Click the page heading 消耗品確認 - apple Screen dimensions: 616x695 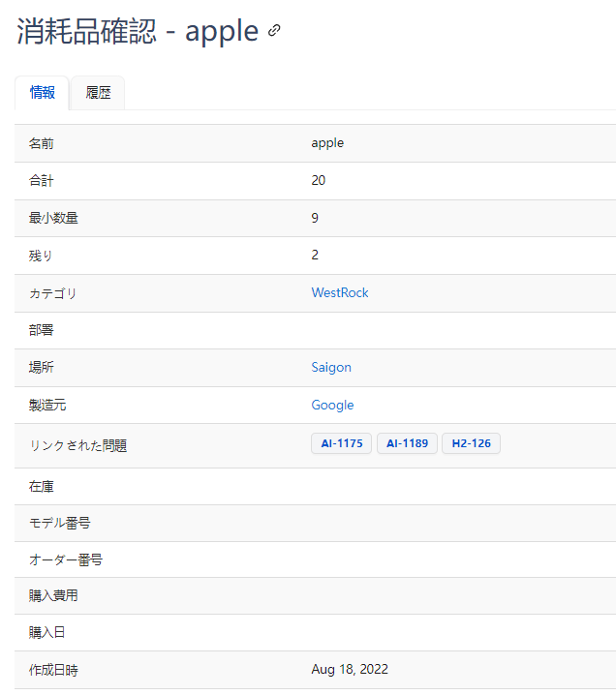(x=138, y=31)
